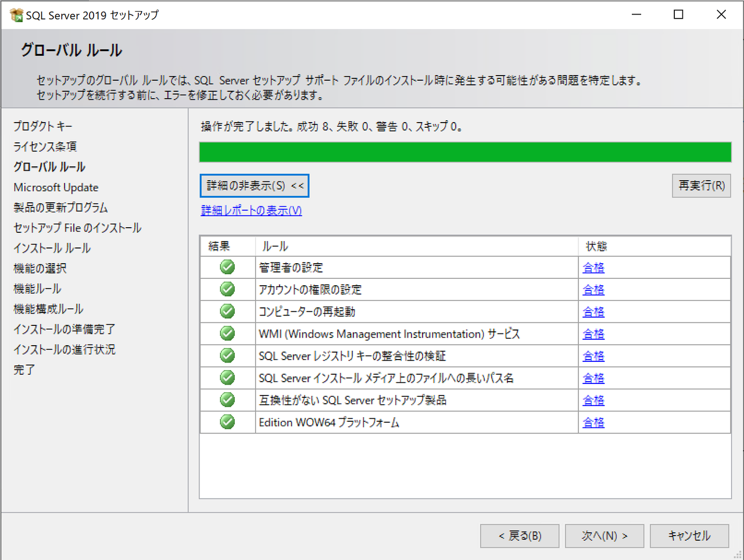Click the 再実行(R) button
744x560 pixels.
pos(702,186)
